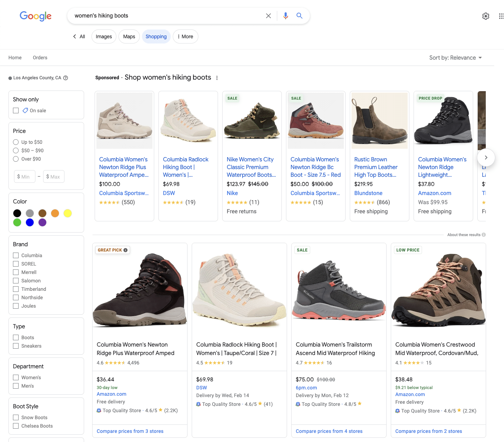
Task: Filter by orange color swatch
Action: (x=55, y=213)
